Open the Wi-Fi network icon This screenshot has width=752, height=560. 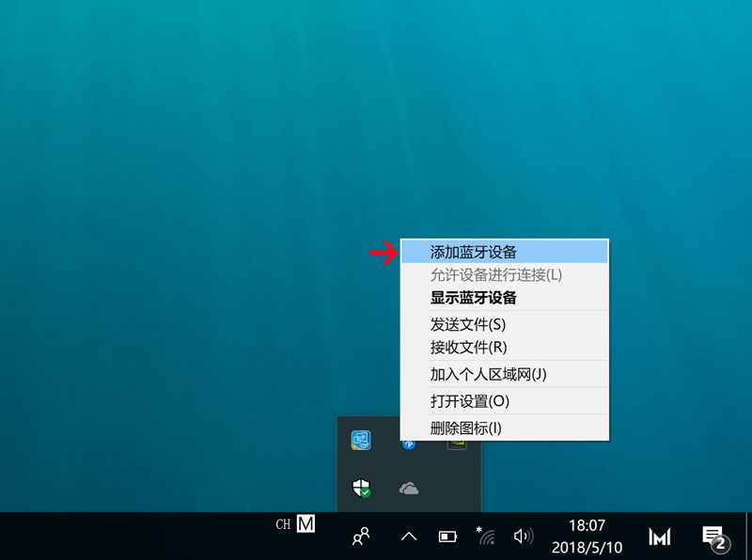486,537
